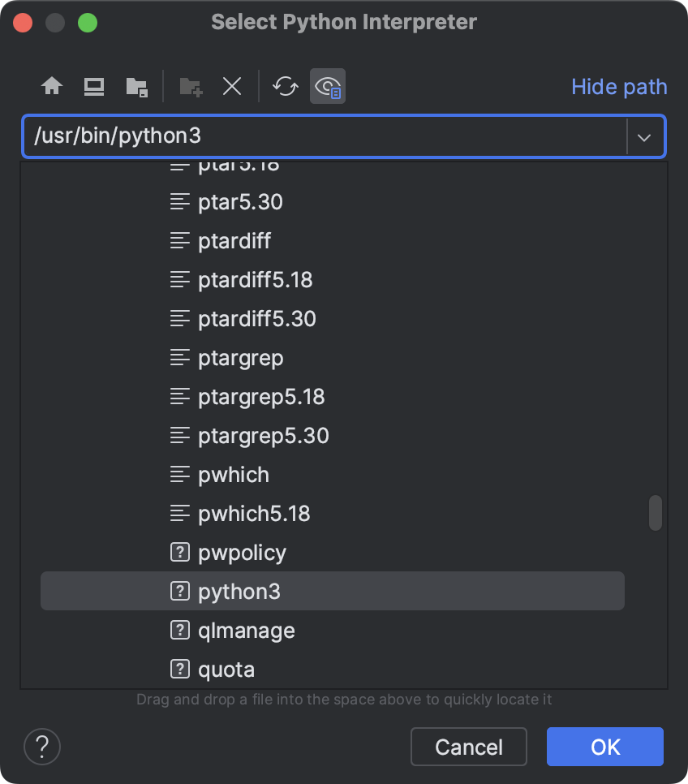Choose the qlmanage entry
Screen dimensions: 688x784
coord(246,631)
